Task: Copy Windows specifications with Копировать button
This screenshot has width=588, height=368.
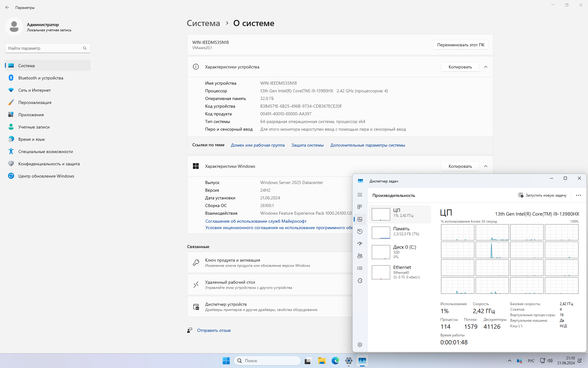Action: coord(460,166)
